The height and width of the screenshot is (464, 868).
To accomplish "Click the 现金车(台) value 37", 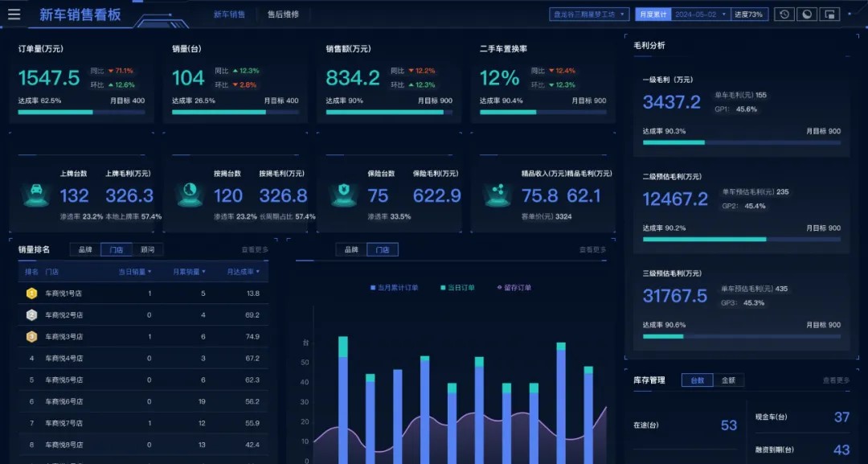I will [841, 417].
